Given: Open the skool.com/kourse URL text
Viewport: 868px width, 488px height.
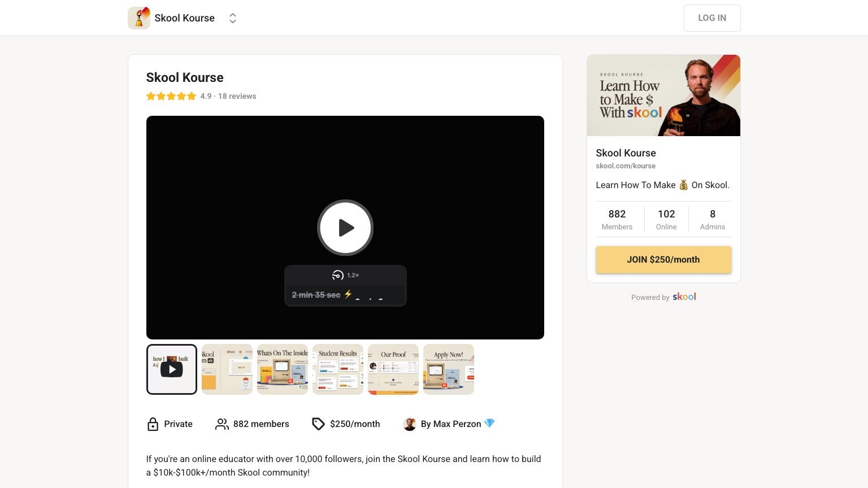Looking at the screenshot, I should tap(626, 166).
